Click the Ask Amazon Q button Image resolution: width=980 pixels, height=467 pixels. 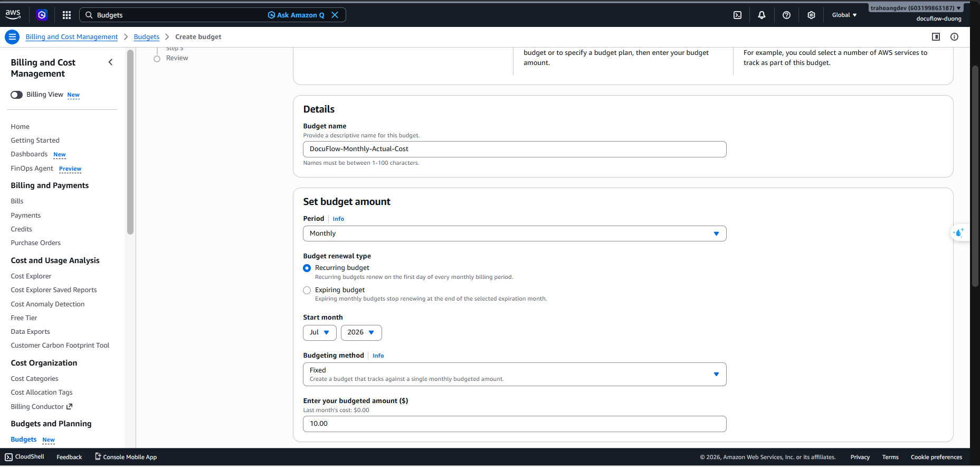296,15
